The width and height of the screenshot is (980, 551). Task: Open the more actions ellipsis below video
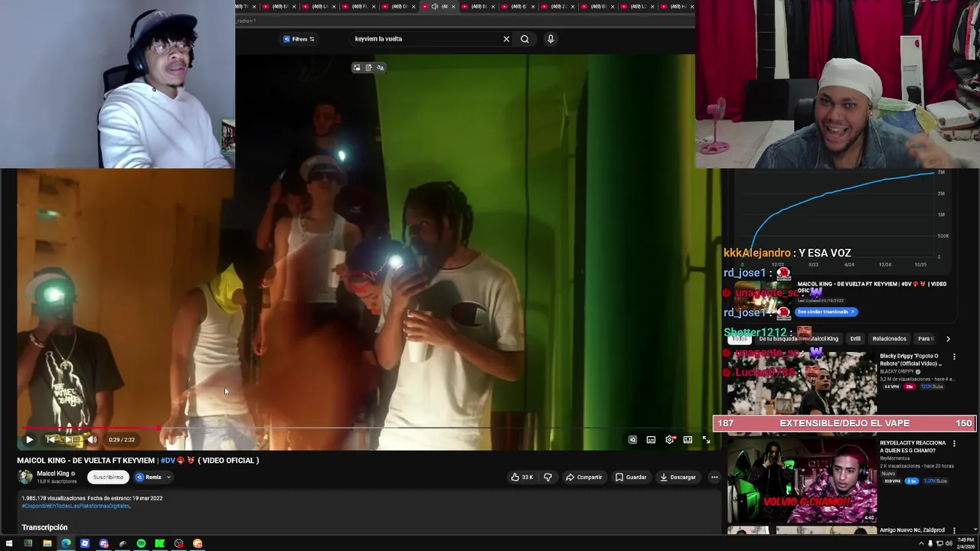point(714,477)
